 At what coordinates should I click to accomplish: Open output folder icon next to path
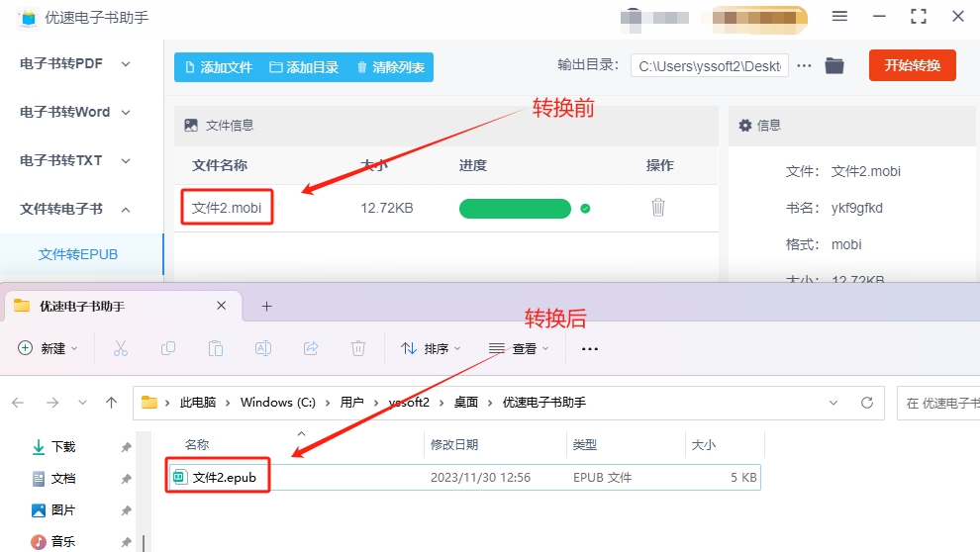tap(834, 65)
